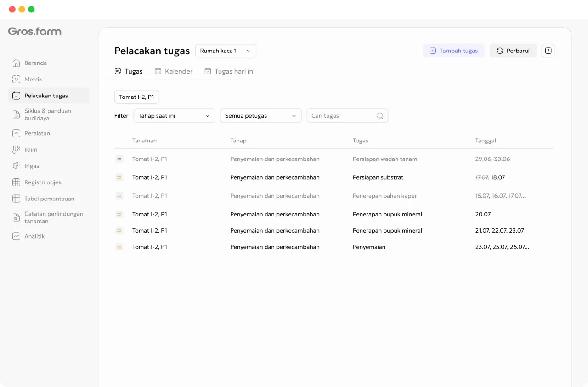This screenshot has width=588, height=387.
Task: Click the date cell 23.07, 25.07, 26.07...
Action: tap(502, 247)
